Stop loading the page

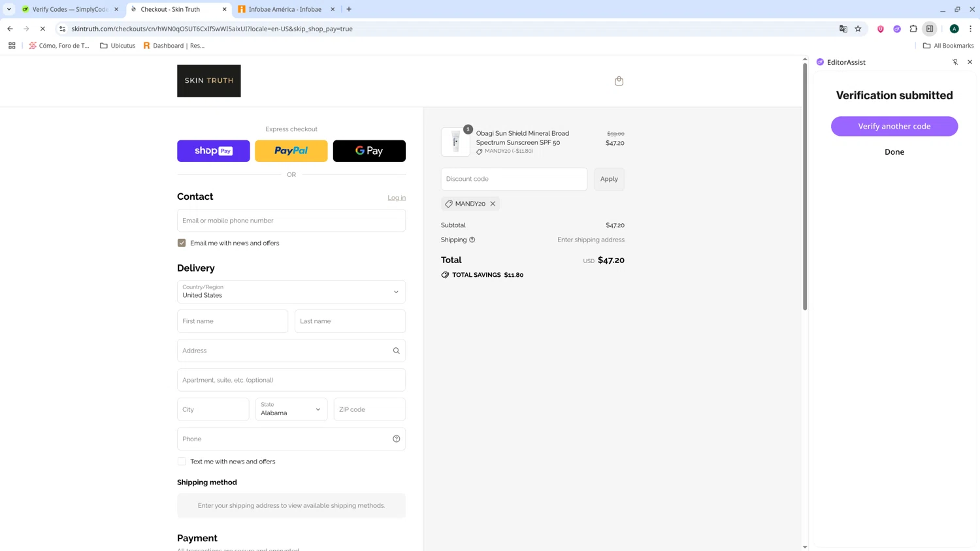pyautogui.click(x=42, y=29)
